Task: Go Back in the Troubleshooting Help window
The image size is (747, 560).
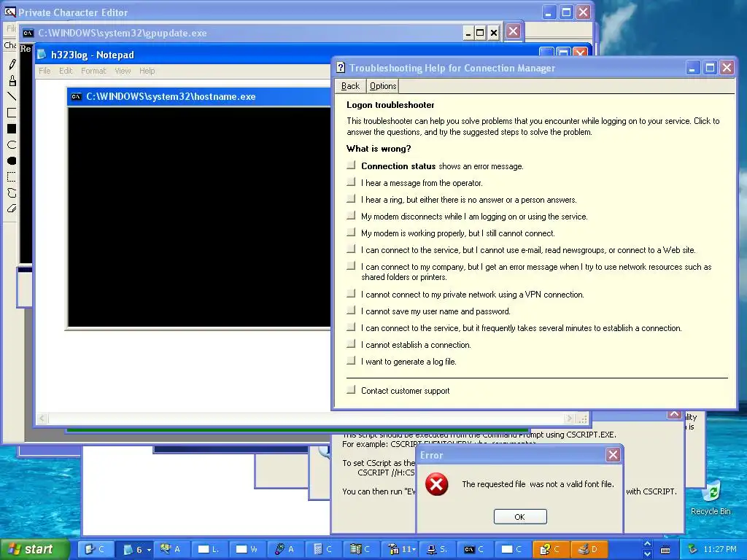Action: (350, 86)
